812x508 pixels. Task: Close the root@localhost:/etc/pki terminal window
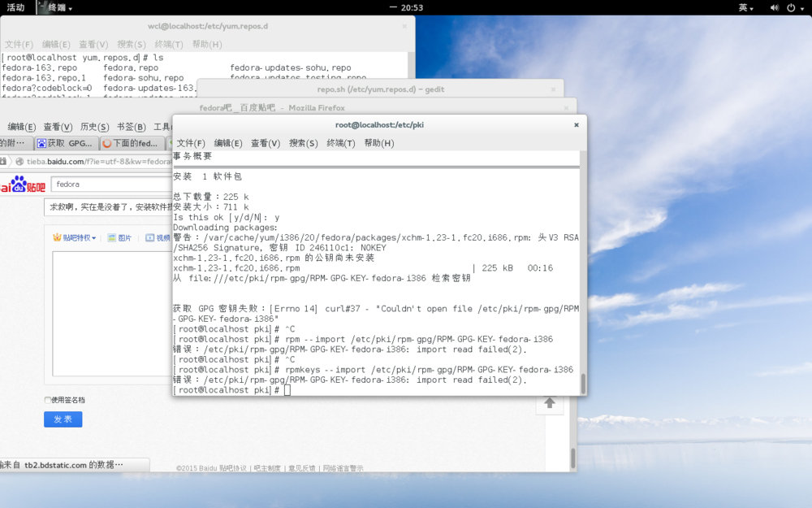click(577, 125)
